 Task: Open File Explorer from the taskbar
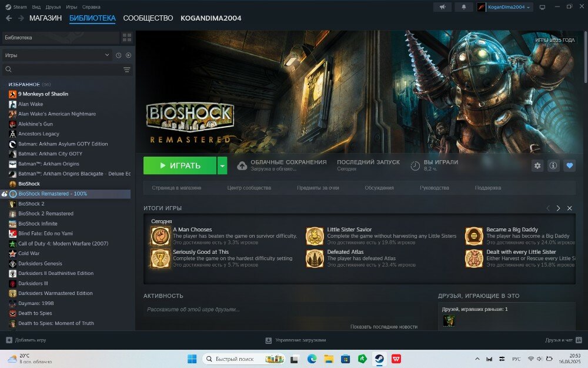point(329,359)
